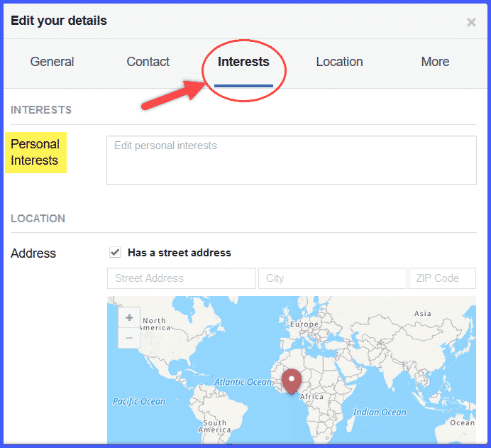491x448 pixels.
Task: Click the Asia label on map
Action: [423, 313]
